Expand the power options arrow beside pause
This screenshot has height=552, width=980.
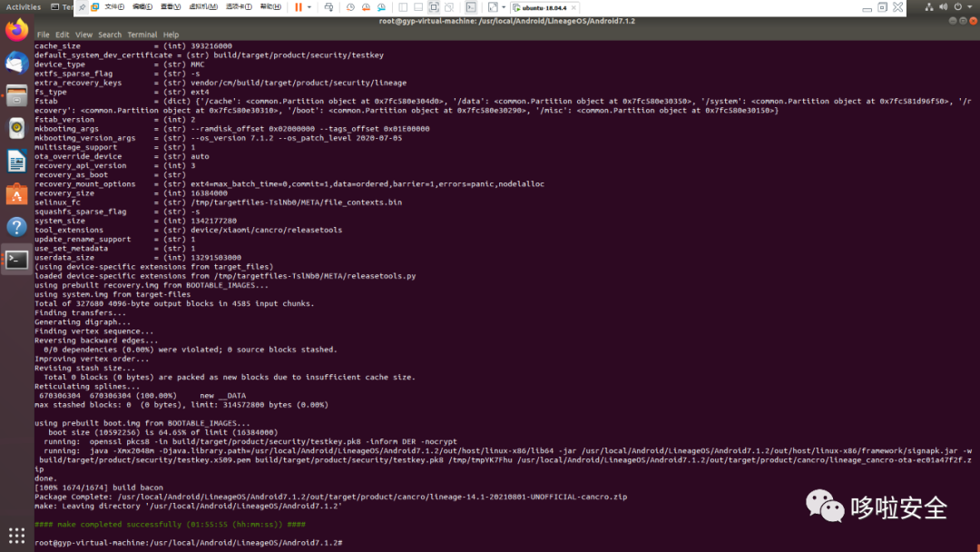point(309,7)
